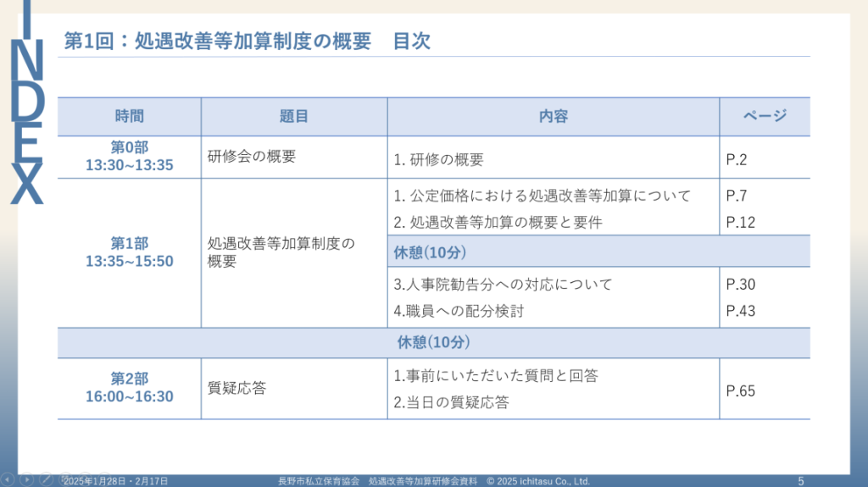The image size is (868, 487).
Task: Click page number P.7
Action: click(x=737, y=196)
